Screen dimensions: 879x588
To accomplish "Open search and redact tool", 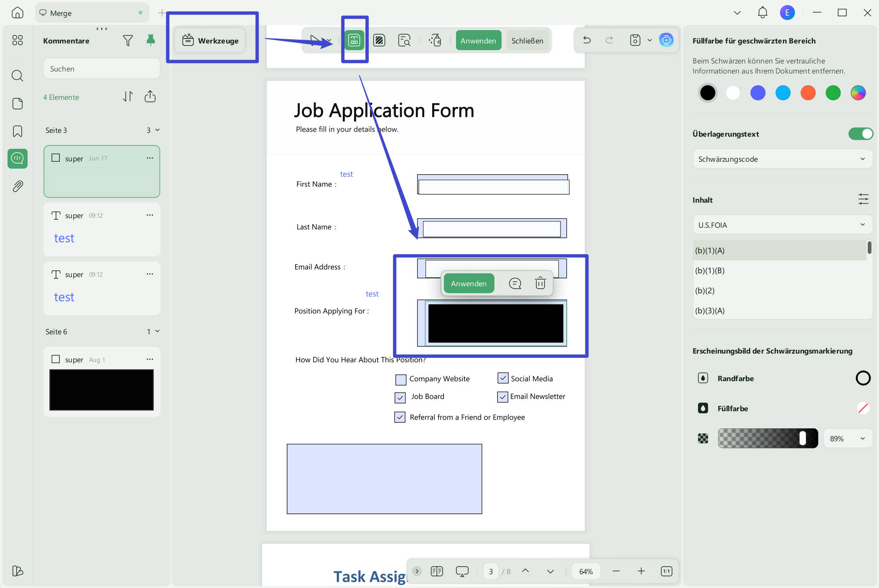I will point(404,40).
